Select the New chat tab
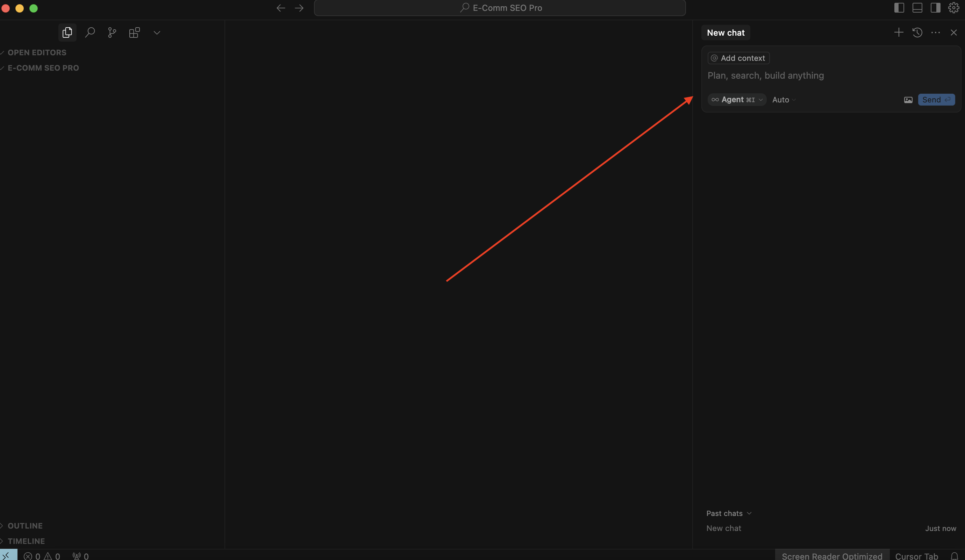The image size is (965, 560). click(x=725, y=33)
